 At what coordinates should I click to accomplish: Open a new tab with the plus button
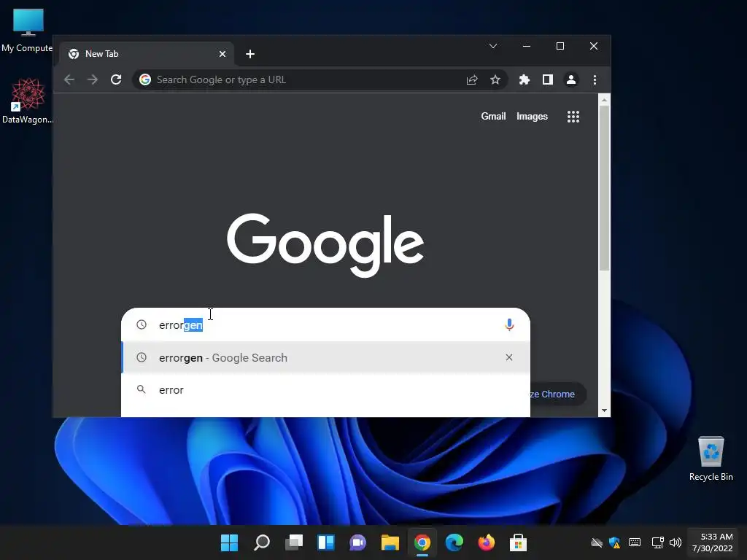[250, 54]
